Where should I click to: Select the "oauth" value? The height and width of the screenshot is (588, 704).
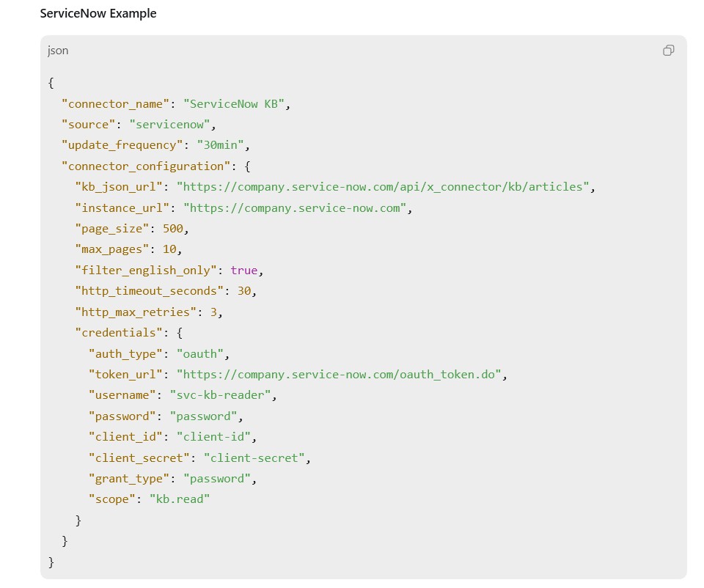pyautogui.click(x=199, y=354)
